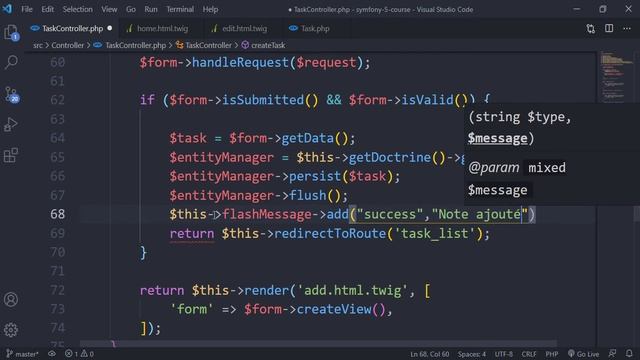Click the Ln 68, Col 60 cursor position
Image resolution: width=640 pixels, height=360 pixels.
[429, 354]
